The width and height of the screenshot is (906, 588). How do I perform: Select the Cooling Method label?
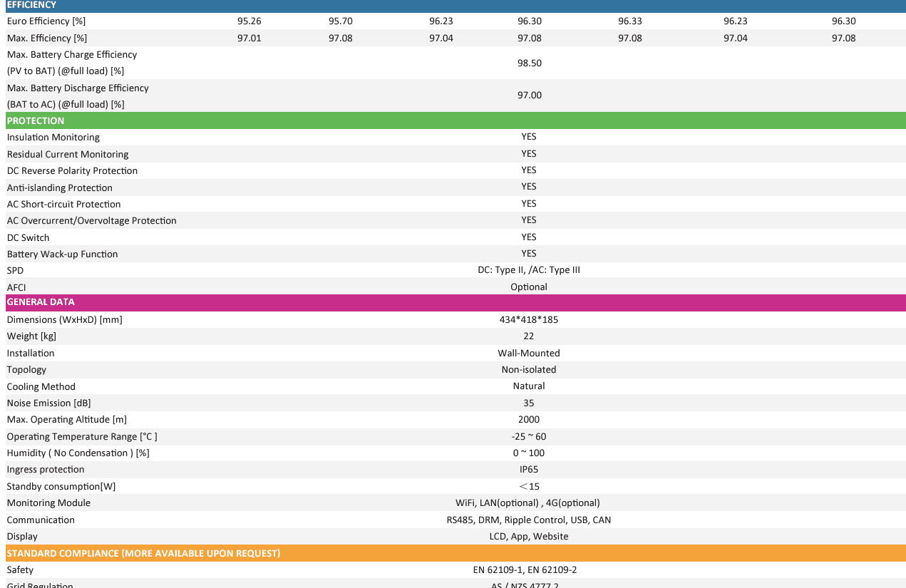coord(41,386)
